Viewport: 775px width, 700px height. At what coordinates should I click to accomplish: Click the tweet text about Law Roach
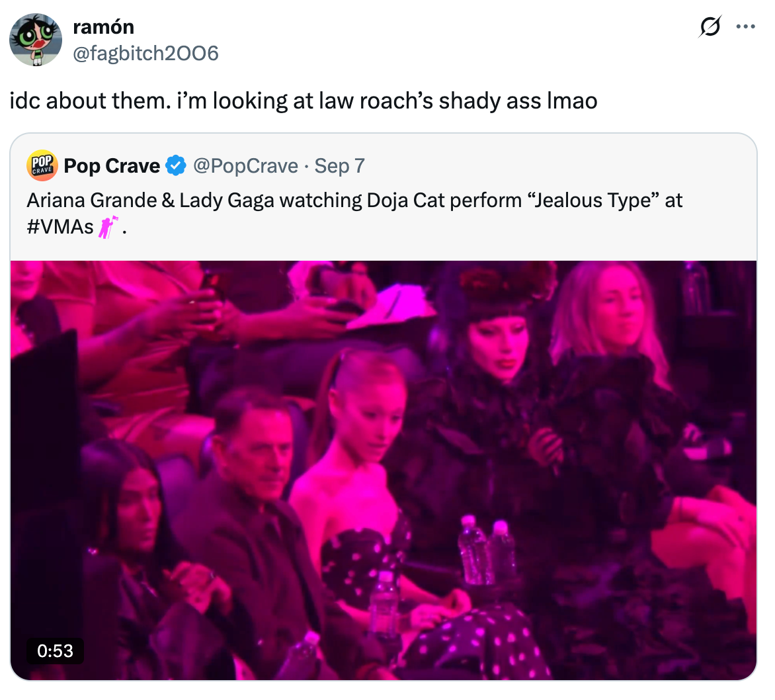coord(304,101)
